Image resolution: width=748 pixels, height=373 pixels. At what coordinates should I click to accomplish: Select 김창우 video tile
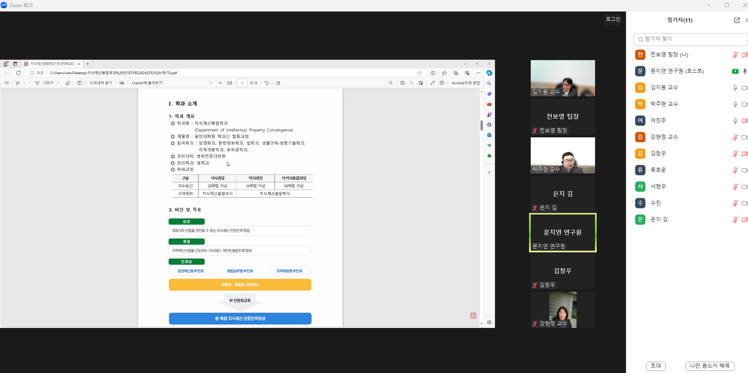coord(562,271)
